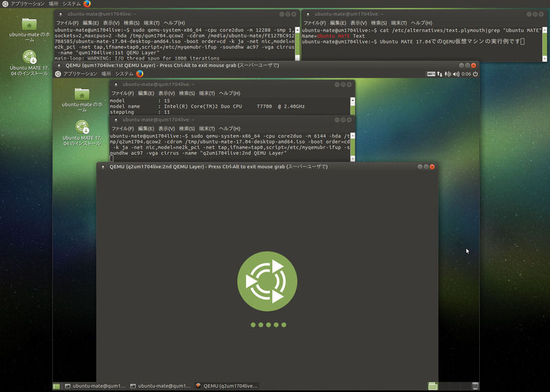Open the speaker volume indicator in the guest tray

[456, 74]
